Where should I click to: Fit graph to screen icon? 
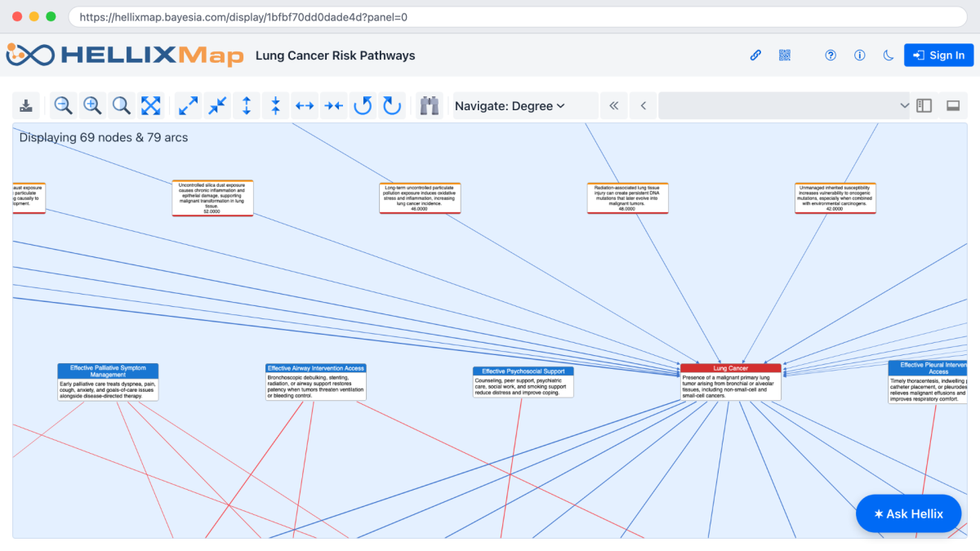pyautogui.click(x=151, y=105)
